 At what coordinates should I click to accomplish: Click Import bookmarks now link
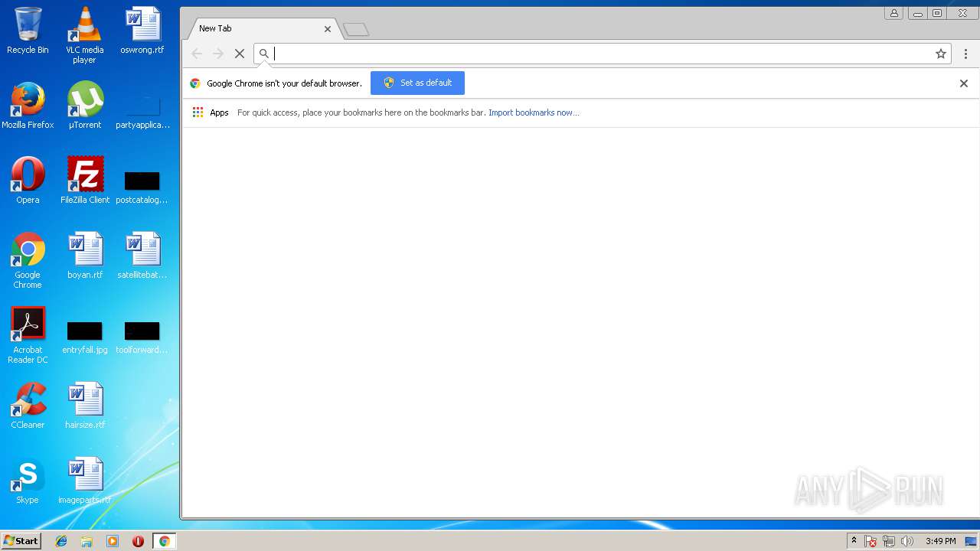534,112
